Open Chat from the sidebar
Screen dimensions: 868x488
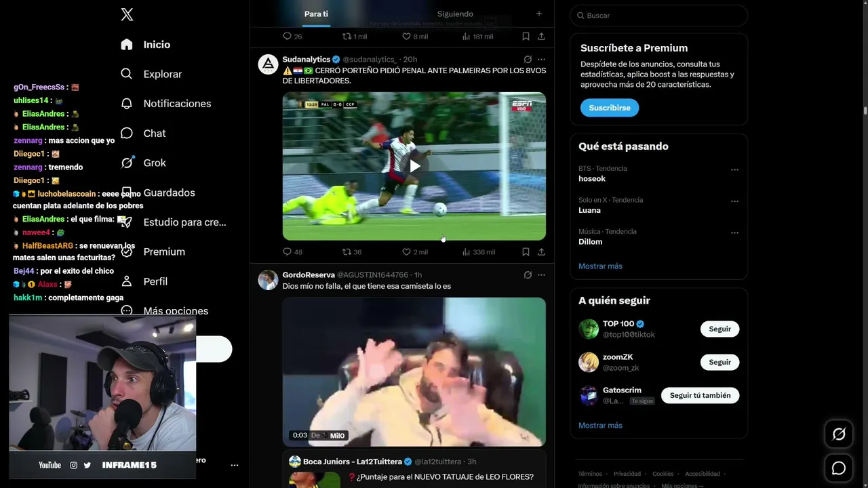143,134
